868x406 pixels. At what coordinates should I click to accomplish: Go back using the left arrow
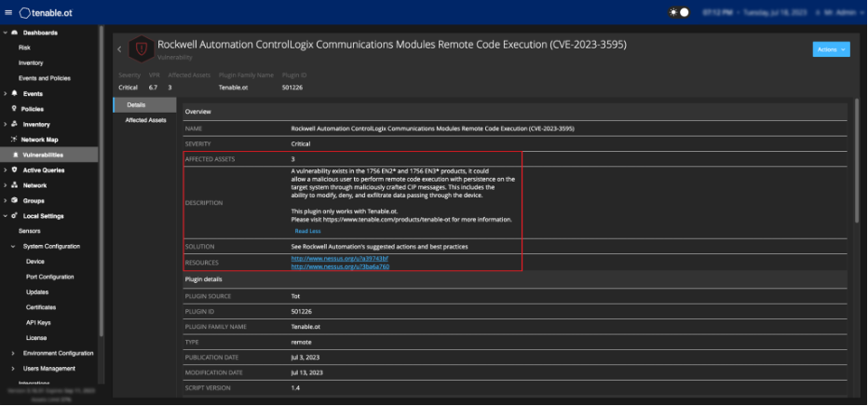(119, 49)
